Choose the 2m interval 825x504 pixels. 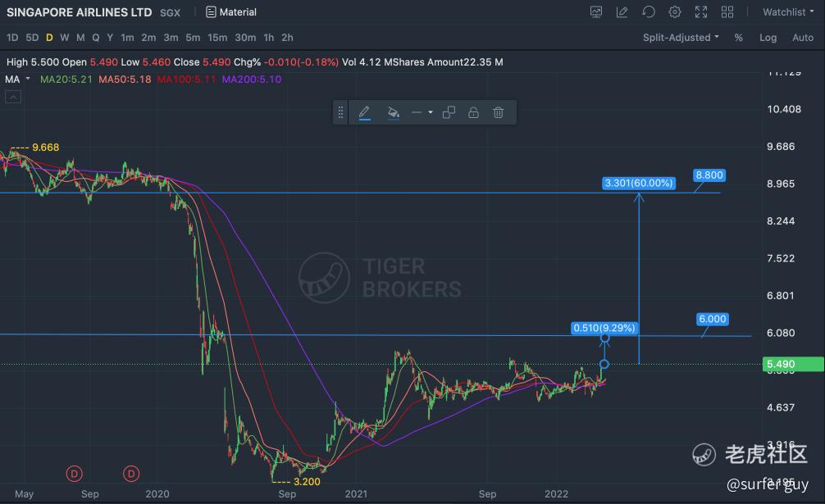[149, 38]
